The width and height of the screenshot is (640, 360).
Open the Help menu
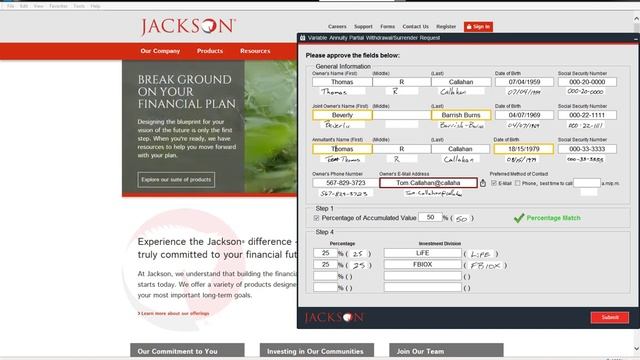[95, 6]
